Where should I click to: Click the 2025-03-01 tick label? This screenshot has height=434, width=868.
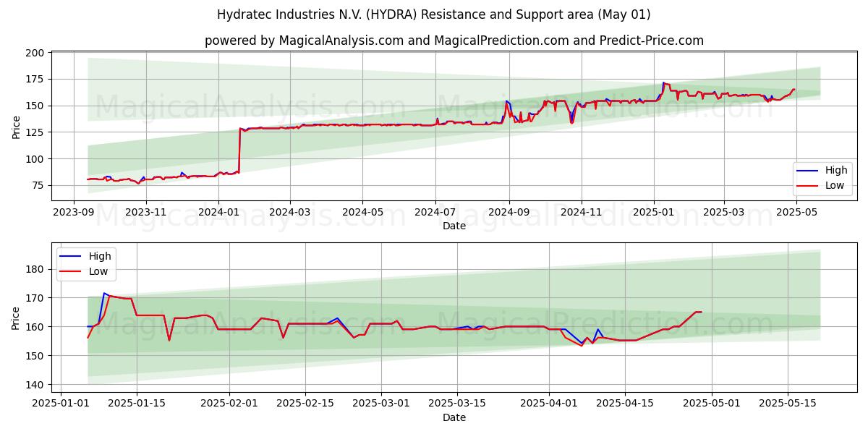[x=381, y=403]
